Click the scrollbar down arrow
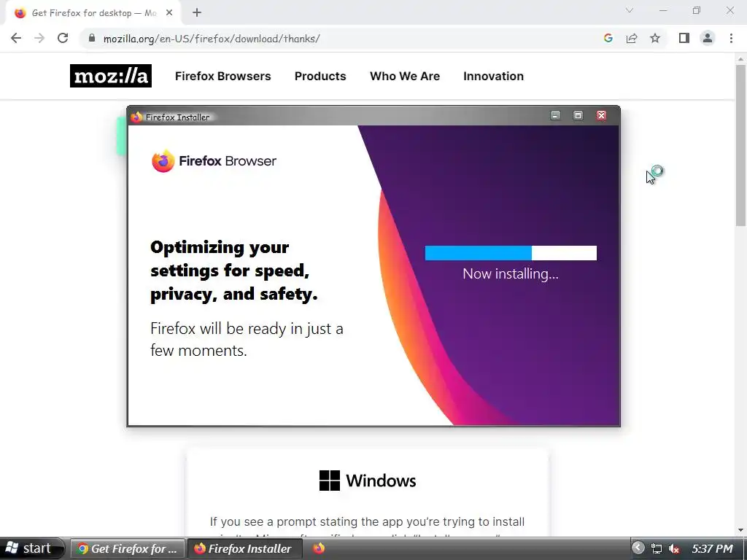This screenshot has height=560, width=747. click(x=740, y=530)
